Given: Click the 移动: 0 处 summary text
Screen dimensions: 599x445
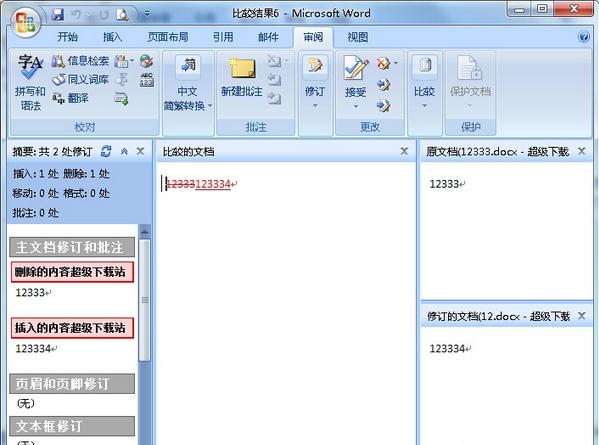Looking at the screenshot, I should coord(36,193).
